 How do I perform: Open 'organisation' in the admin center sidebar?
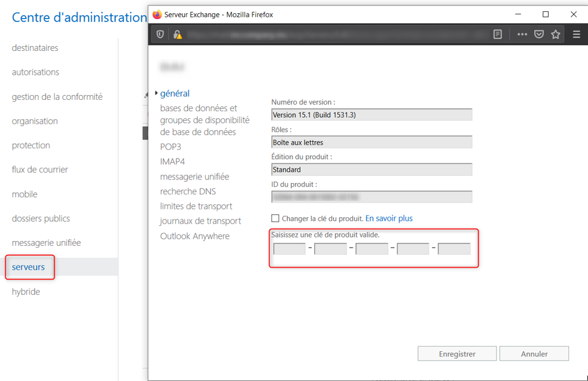click(35, 121)
